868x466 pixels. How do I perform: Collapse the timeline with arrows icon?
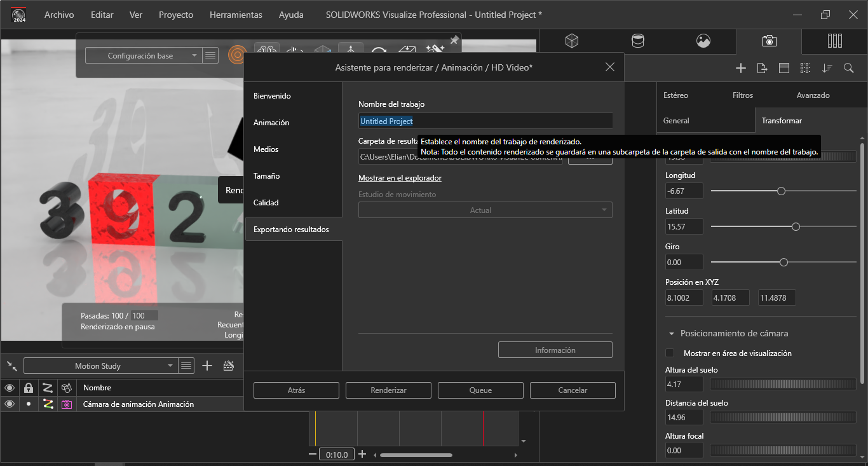[x=12, y=366]
